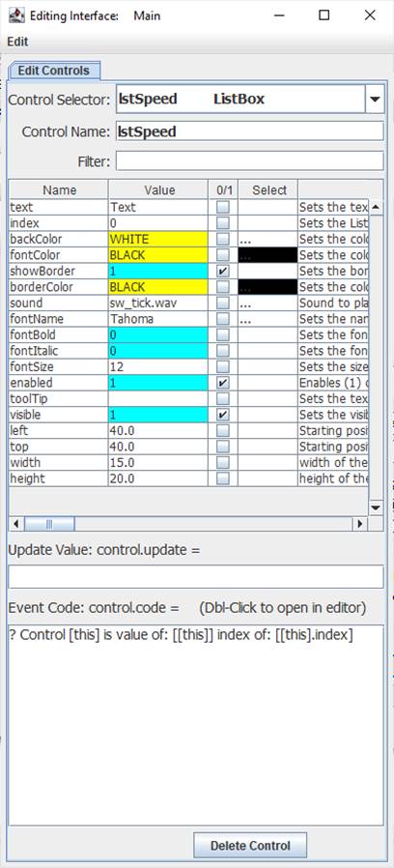
Task: Click the Name column header
Action: [x=59, y=190]
